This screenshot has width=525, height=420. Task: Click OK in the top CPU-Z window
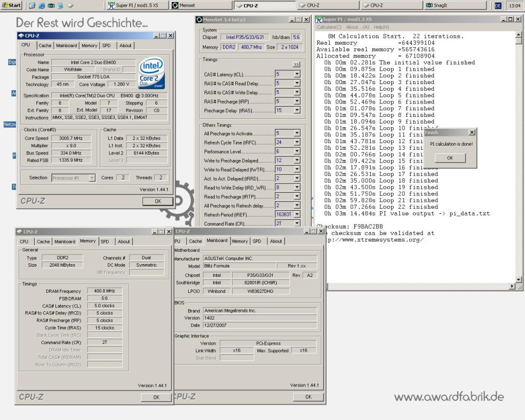tap(158, 202)
